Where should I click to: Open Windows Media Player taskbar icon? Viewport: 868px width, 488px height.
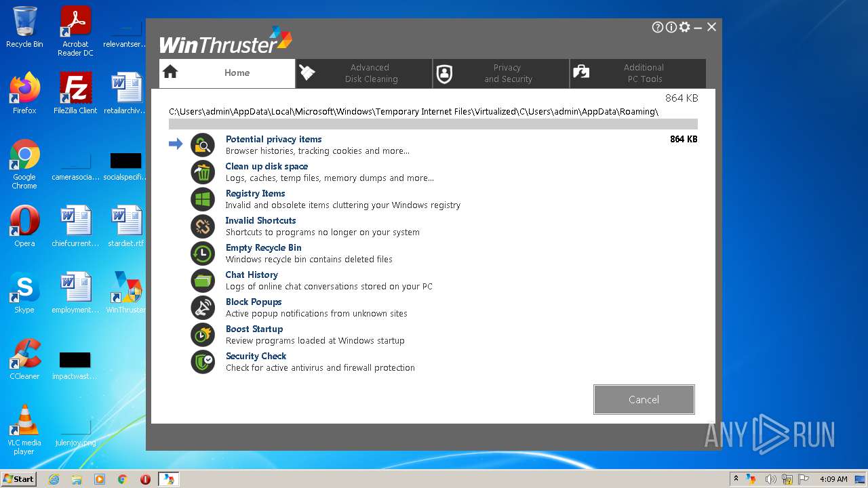click(100, 479)
